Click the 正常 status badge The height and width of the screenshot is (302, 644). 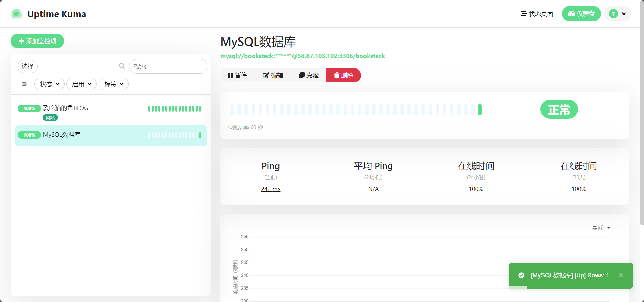[559, 109]
